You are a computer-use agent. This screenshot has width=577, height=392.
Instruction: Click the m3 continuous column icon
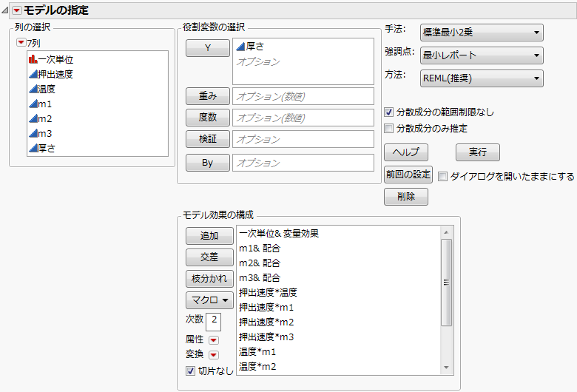(x=33, y=133)
